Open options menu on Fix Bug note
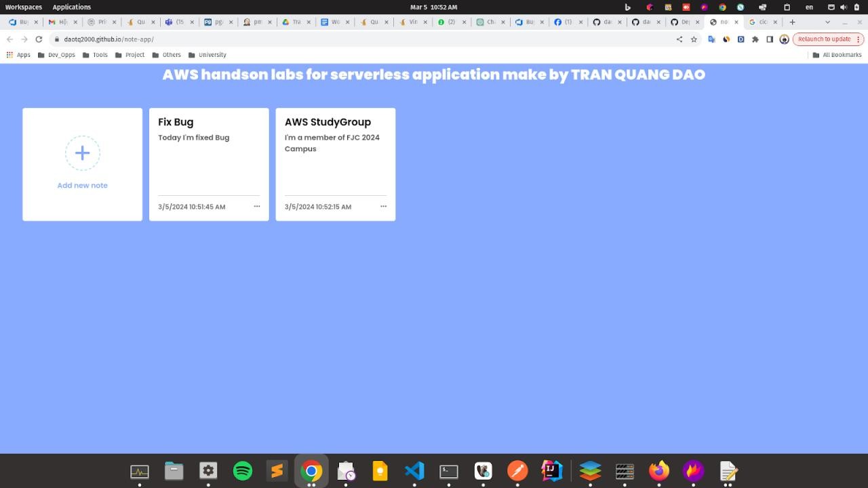This screenshot has width=868, height=488. coord(257,206)
